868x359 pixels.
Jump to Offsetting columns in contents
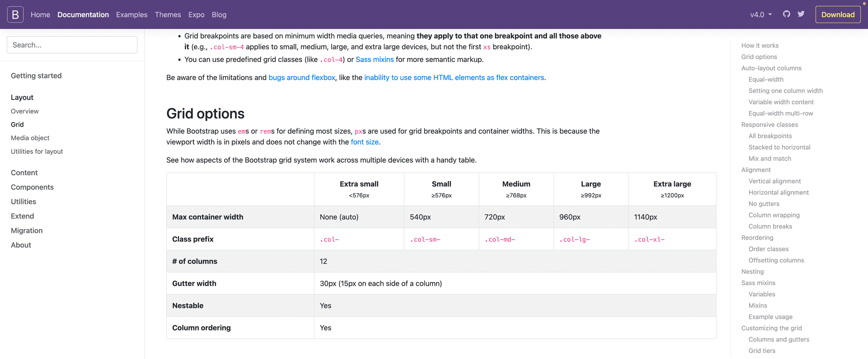(776, 260)
